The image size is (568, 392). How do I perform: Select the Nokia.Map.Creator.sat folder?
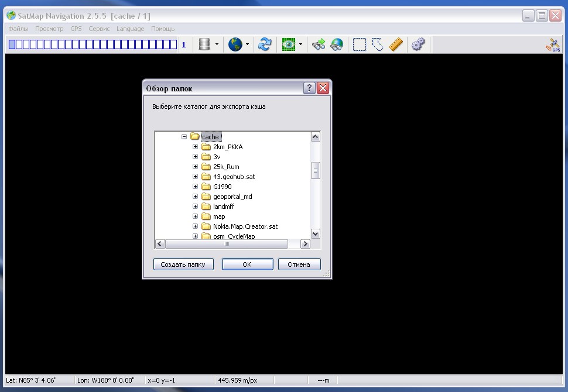coord(245,226)
